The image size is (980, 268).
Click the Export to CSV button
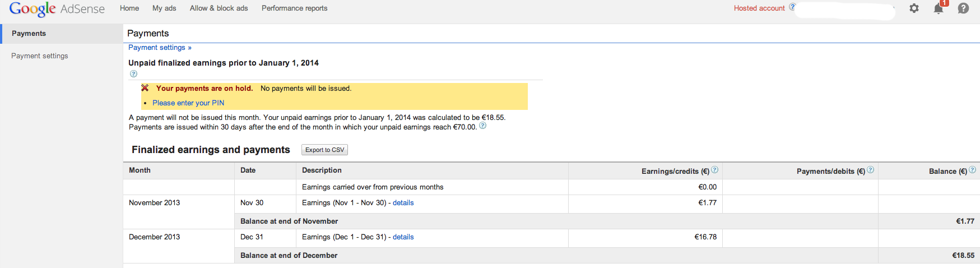point(324,150)
